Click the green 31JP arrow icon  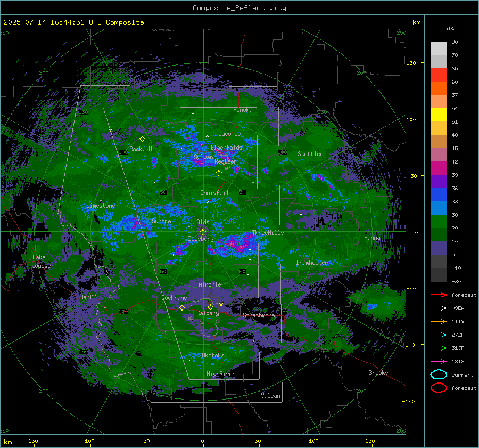tap(439, 348)
